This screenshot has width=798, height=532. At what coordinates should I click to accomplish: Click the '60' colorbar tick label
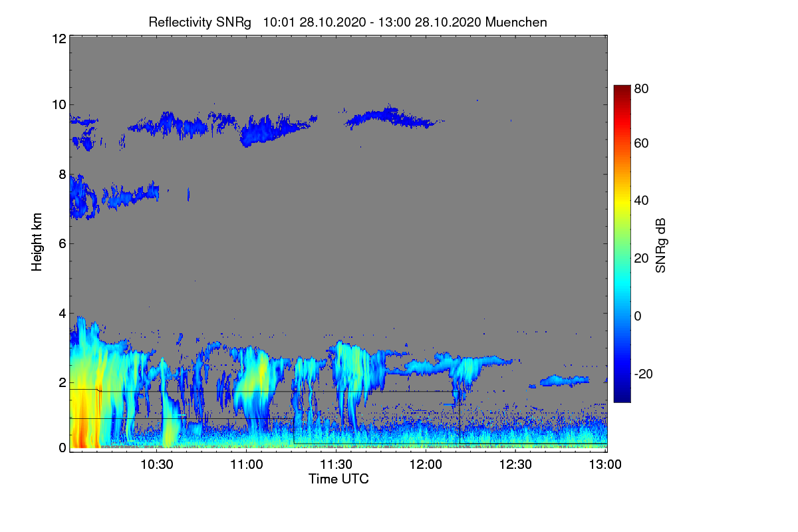641,144
